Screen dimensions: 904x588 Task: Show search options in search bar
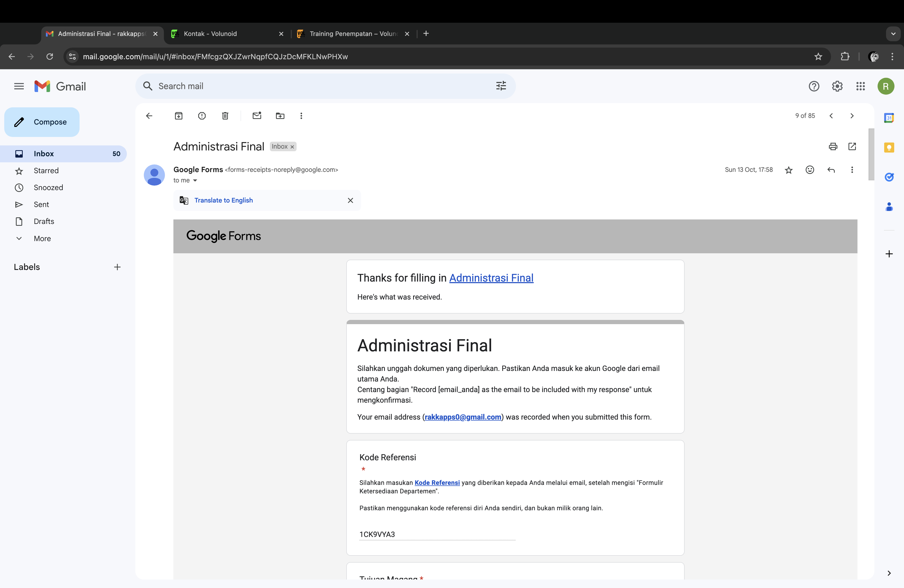point(501,86)
